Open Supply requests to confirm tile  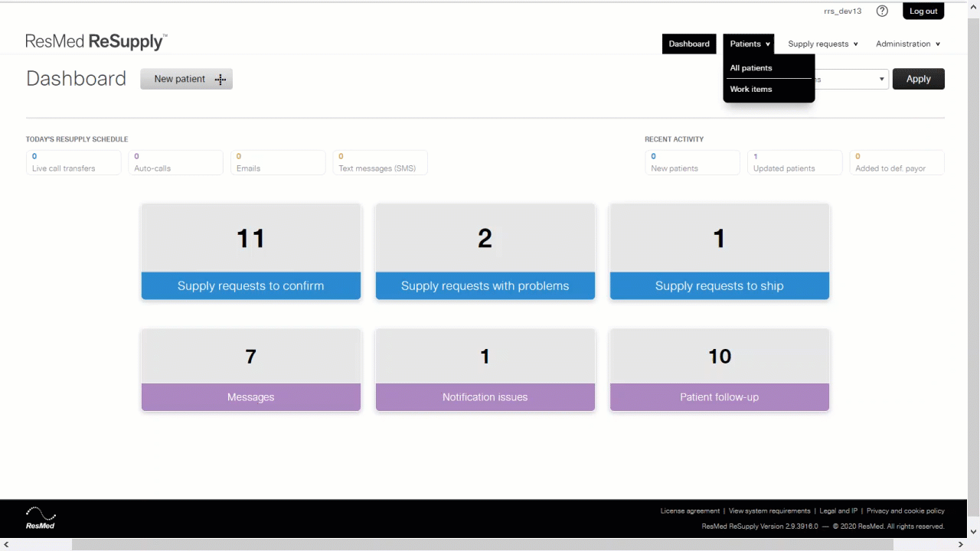tap(250, 251)
